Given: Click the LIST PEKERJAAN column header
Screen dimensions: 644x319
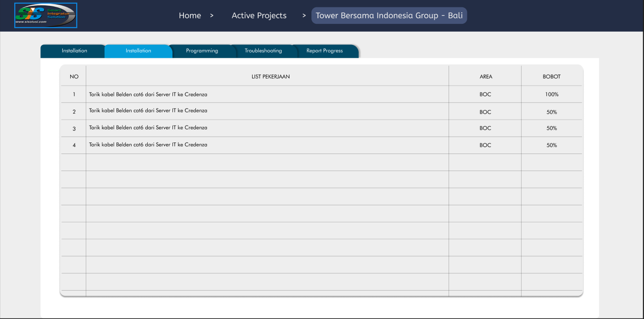Looking at the screenshot, I should tap(271, 77).
